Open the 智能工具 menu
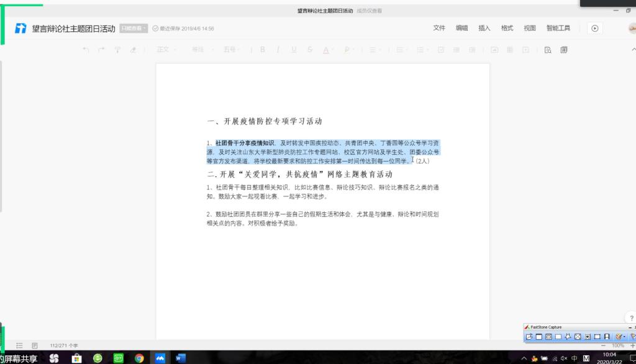This screenshot has width=636, height=364. pos(558,28)
